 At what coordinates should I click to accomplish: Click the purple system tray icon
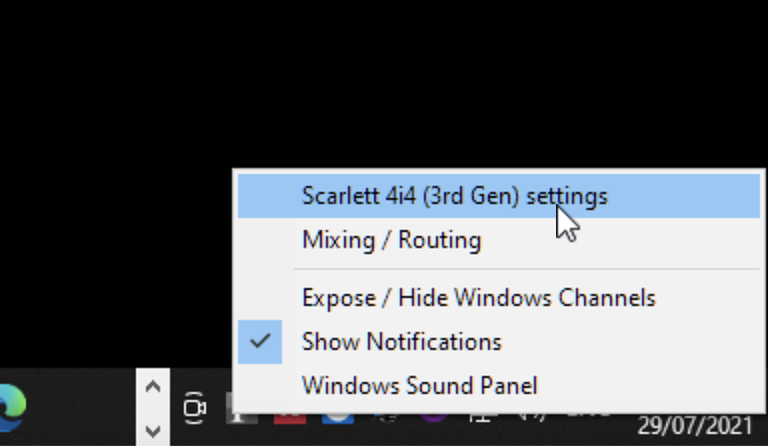pyautogui.click(x=434, y=418)
